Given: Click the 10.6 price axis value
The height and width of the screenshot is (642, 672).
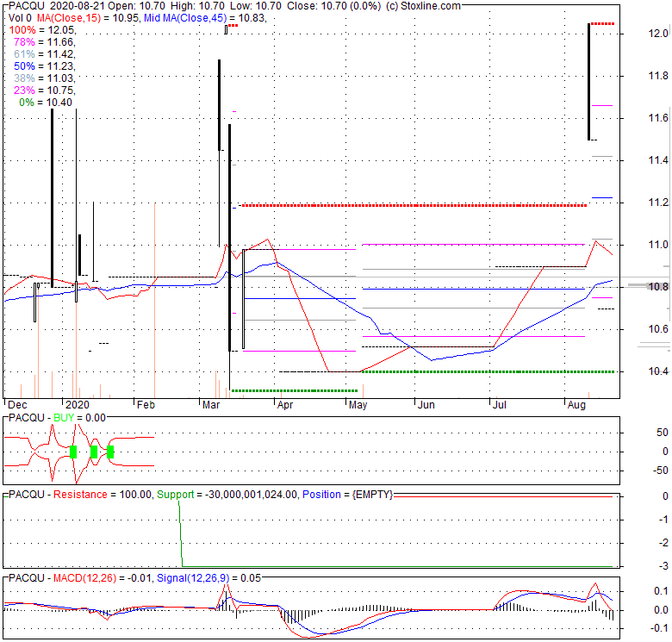Looking at the screenshot, I should [x=658, y=329].
